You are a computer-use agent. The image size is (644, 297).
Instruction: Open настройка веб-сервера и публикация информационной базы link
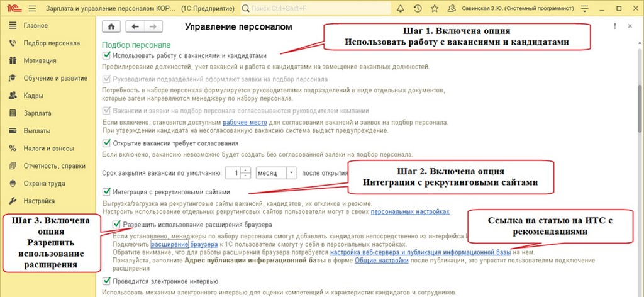pos(421,252)
